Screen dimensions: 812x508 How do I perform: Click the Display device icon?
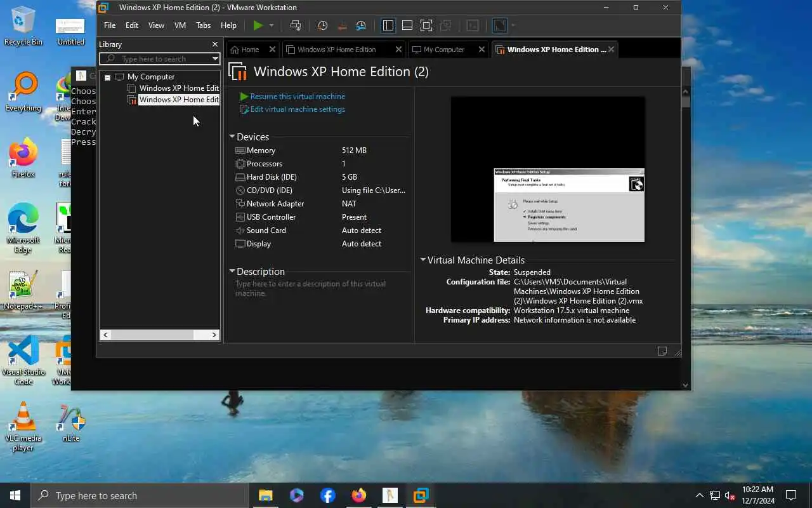click(240, 244)
